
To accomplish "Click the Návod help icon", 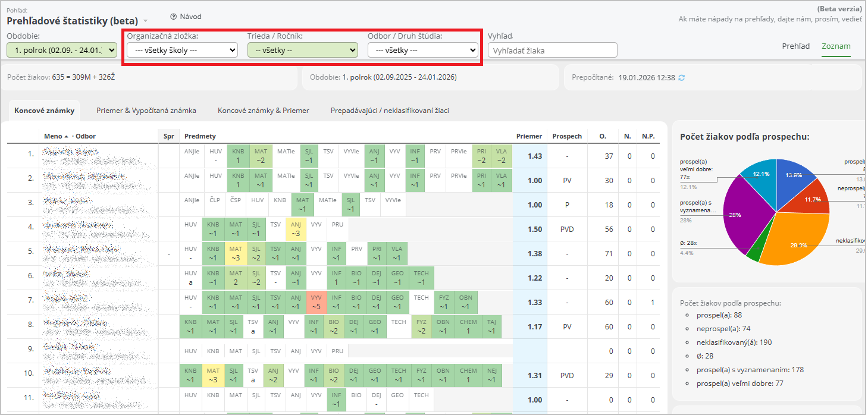I will pyautogui.click(x=174, y=17).
